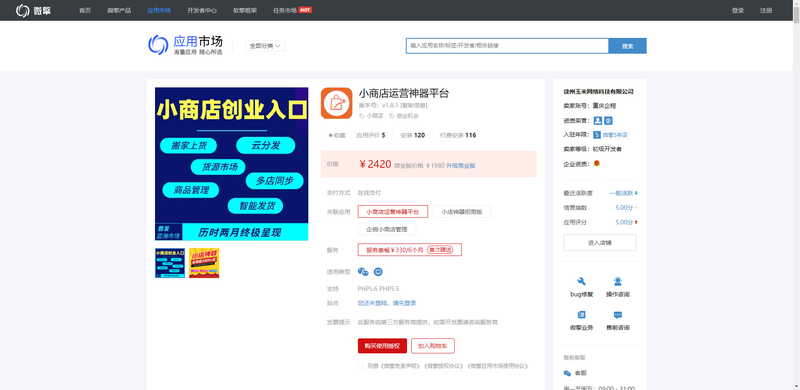Check the agreement checkbox below purchase button
The height and width of the screenshot is (390, 800).
[361, 366]
